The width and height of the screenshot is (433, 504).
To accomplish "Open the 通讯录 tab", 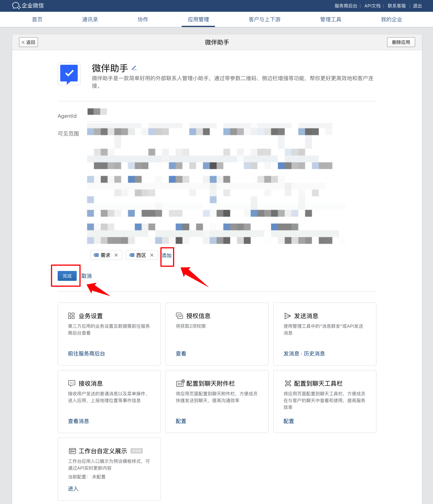I will (90, 20).
